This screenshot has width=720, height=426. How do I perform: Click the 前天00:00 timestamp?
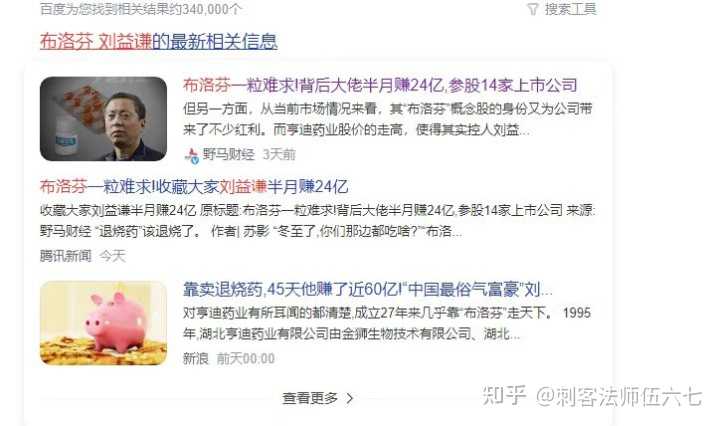click(x=246, y=358)
